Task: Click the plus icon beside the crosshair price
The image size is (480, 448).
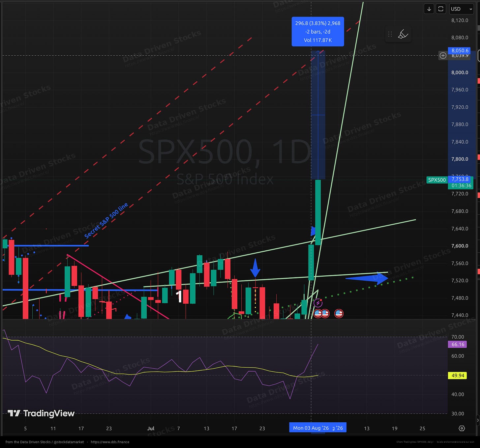Action: [x=443, y=55]
